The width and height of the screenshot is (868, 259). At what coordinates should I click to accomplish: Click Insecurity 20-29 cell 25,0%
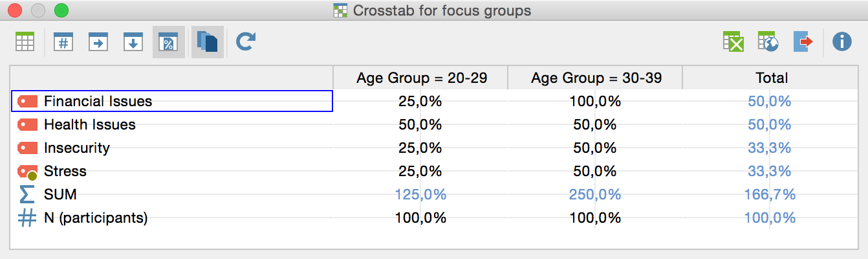pos(420,148)
